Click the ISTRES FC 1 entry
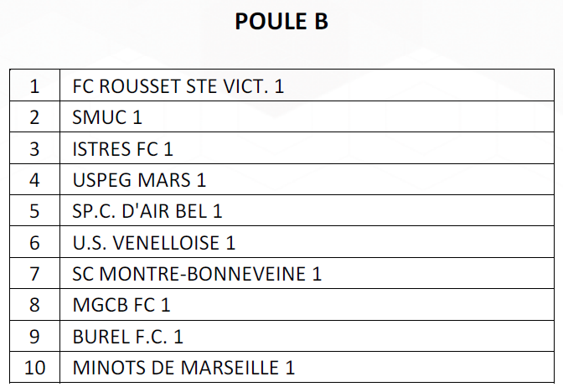Screen dimensions: 563x392 coord(123,148)
